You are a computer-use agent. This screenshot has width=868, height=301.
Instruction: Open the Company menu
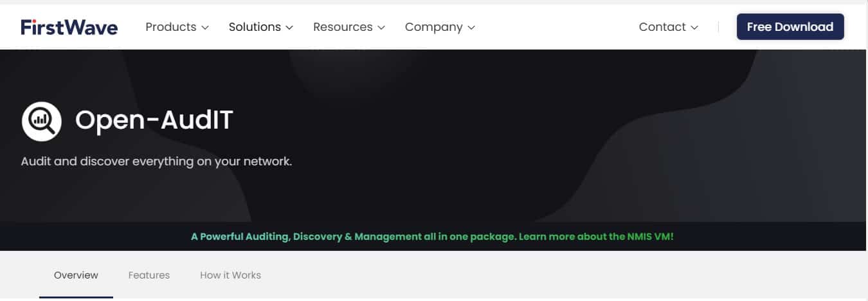(x=440, y=27)
